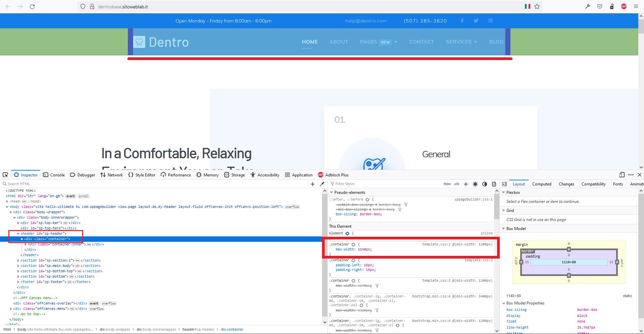The width and height of the screenshot is (644, 334).
Task: Click the Facebook icon in top bar
Action: pyautogui.click(x=462, y=21)
